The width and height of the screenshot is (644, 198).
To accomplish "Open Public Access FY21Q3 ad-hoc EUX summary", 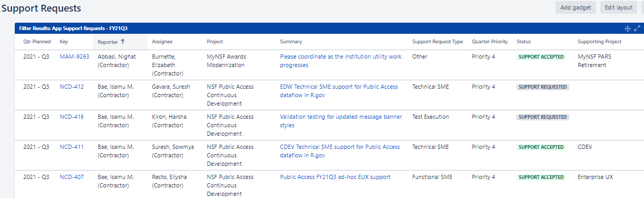I will pyautogui.click(x=335, y=177).
